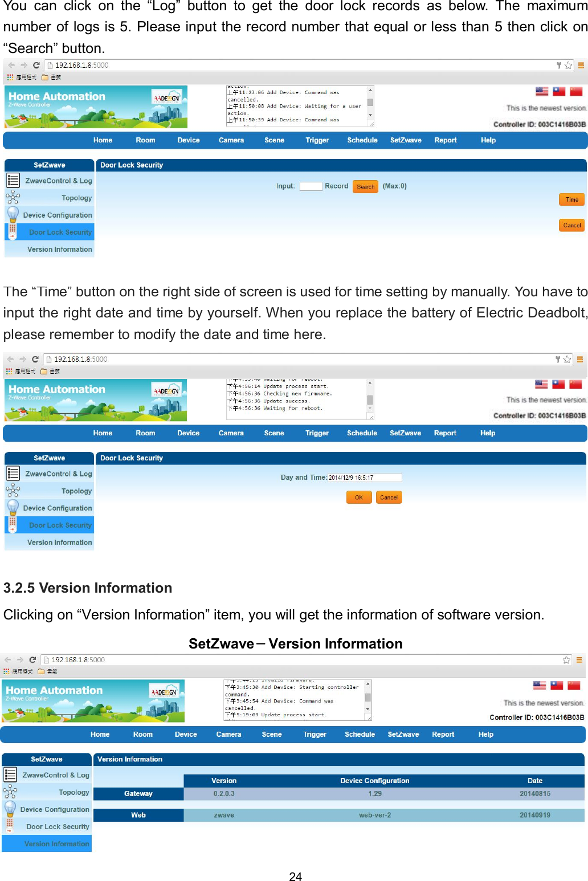Click the Day and Time text field
Screen dimensions: 588x881
click(365, 478)
